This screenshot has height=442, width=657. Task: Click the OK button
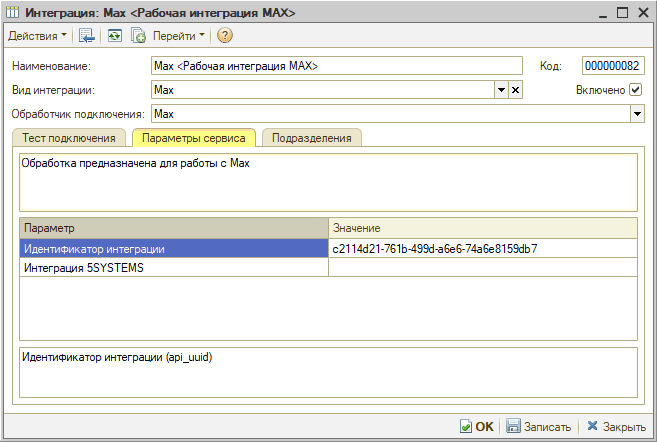(x=477, y=426)
